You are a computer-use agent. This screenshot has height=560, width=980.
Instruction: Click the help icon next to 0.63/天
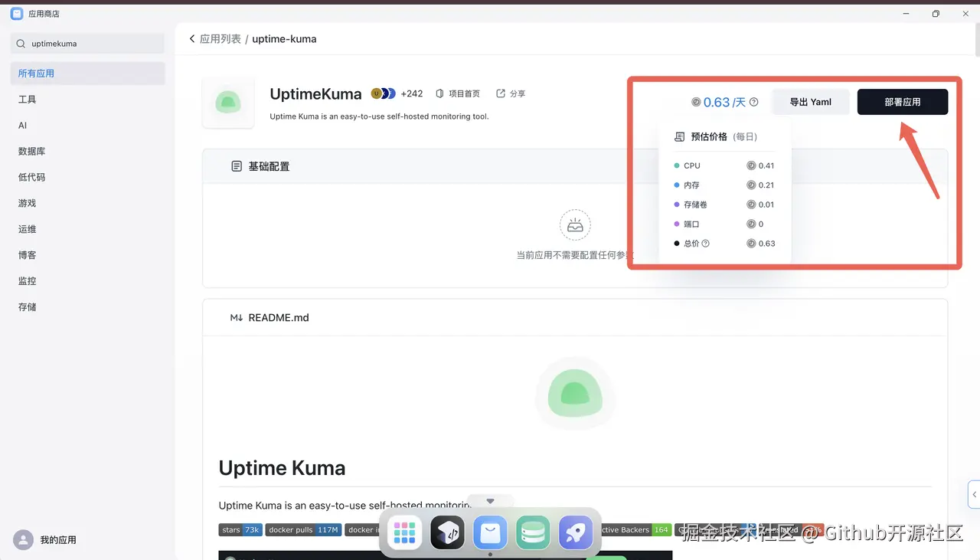(x=754, y=102)
